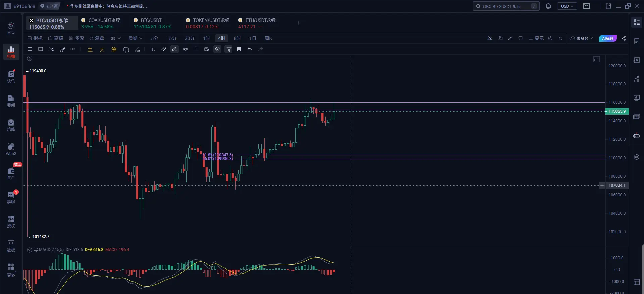This screenshot has height=294, width=644.
Task: Toggle the 筹 chip distribution indicator
Action: coord(114,50)
